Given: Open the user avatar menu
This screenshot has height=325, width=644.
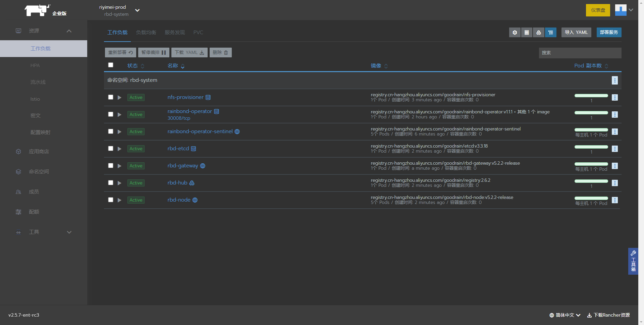Looking at the screenshot, I should (624, 10).
